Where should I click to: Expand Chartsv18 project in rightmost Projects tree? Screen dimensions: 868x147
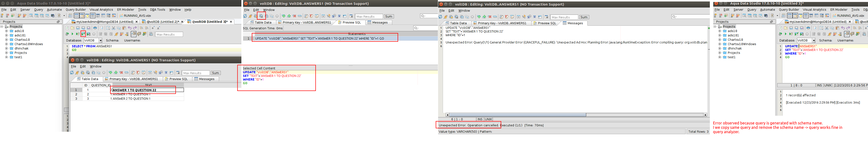(719, 40)
